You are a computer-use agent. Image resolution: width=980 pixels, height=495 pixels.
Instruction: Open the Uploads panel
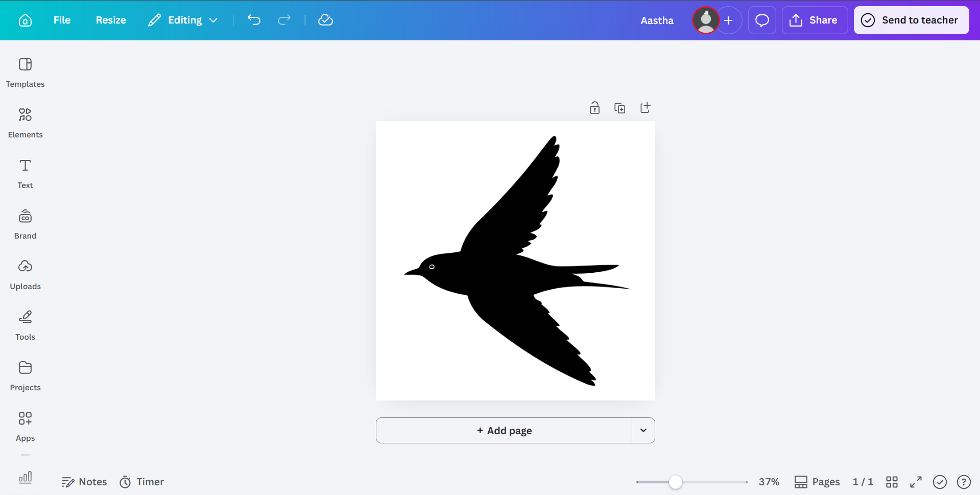pos(25,275)
